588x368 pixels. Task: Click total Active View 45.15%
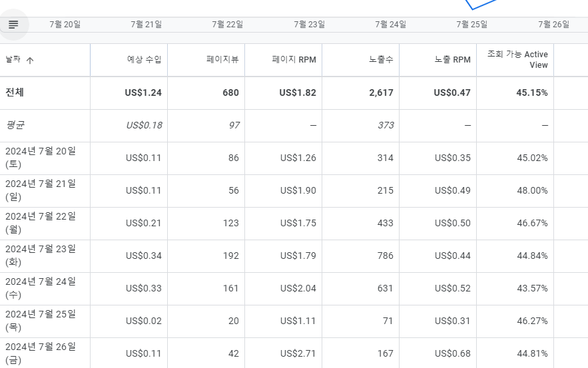click(x=532, y=92)
